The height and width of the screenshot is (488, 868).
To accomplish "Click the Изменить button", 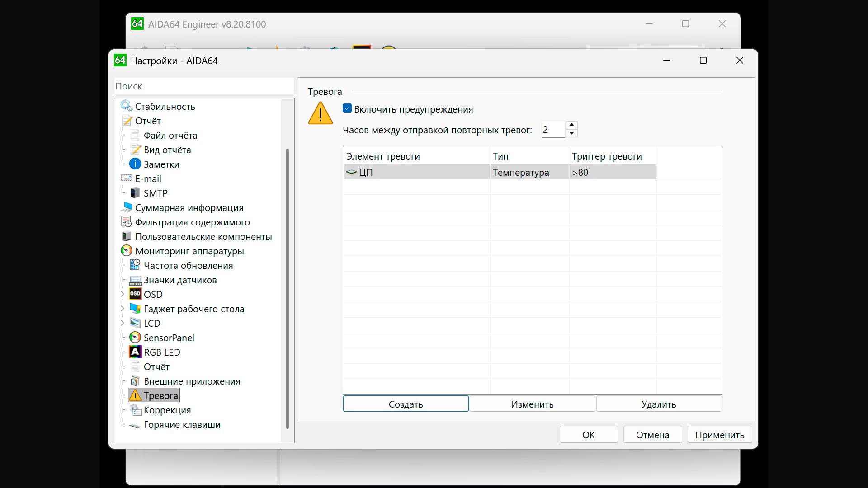I will pos(532,404).
